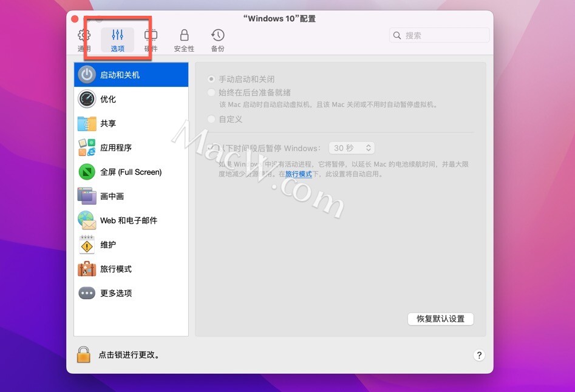Image resolution: width=575 pixels, height=392 pixels.
Task: Choose the 手动启动和关闭 radio option
Action: [211, 79]
